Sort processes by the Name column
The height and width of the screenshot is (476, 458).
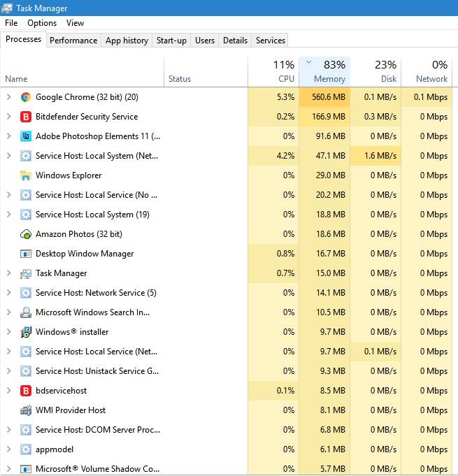(x=82, y=72)
